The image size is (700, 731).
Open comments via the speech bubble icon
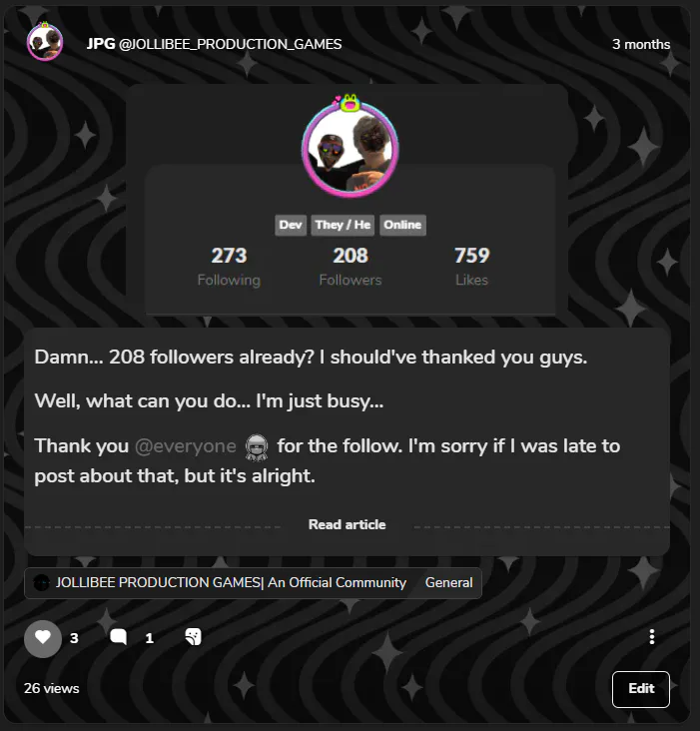pyautogui.click(x=119, y=637)
